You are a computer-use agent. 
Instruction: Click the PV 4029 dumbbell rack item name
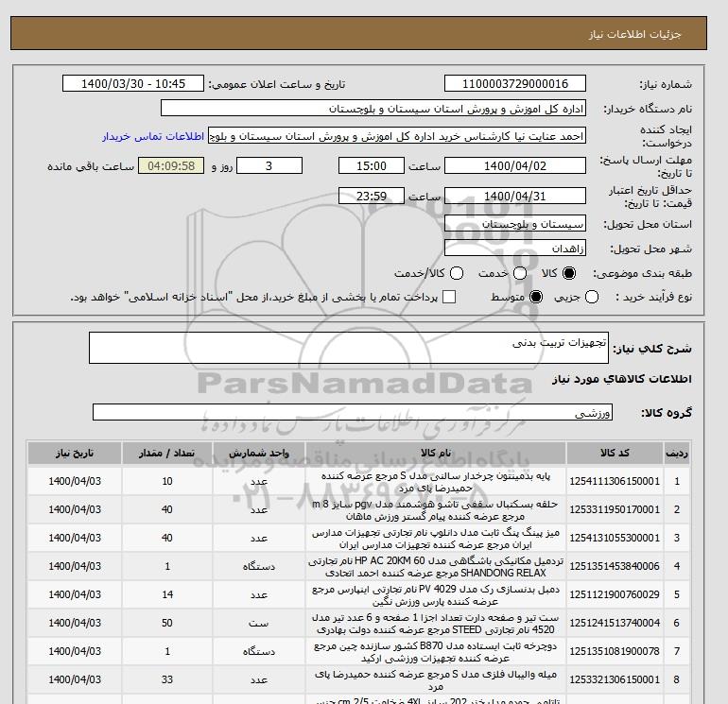point(436,595)
